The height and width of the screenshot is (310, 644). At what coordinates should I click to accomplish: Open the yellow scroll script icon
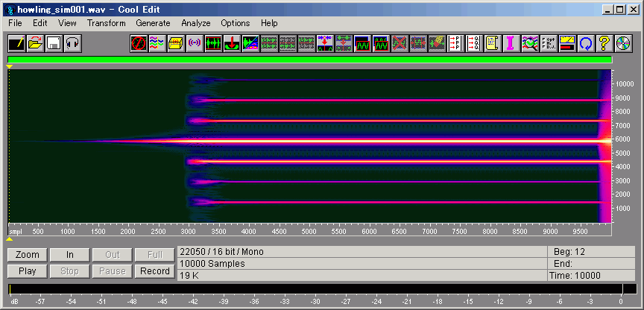(x=493, y=43)
